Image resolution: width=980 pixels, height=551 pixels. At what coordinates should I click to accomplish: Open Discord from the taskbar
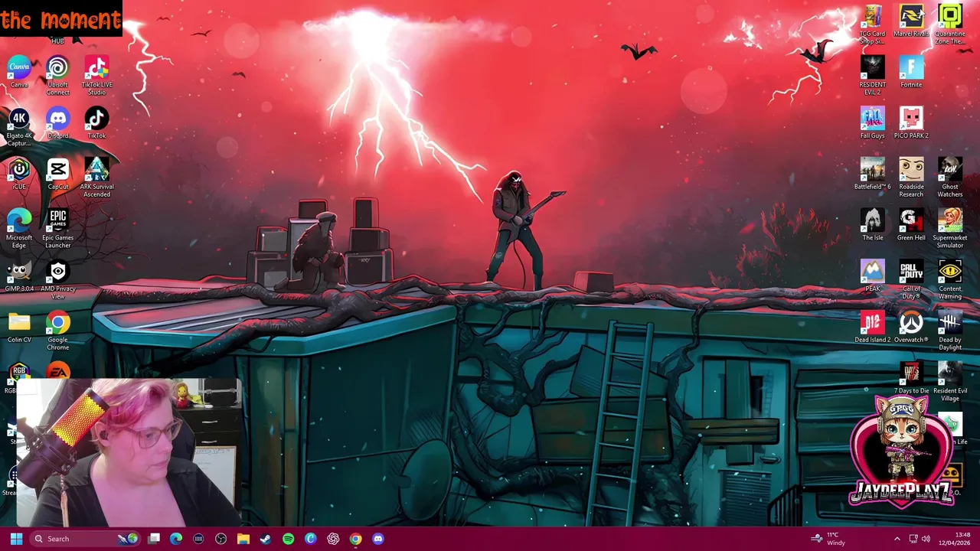pyautogui.click(x=377, y=539)
